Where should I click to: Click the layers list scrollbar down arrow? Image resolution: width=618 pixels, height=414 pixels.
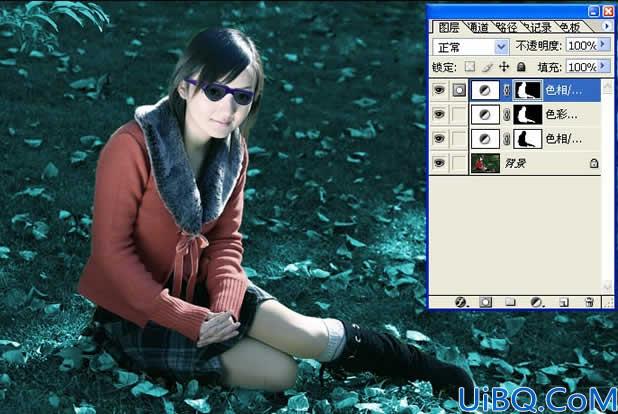click(607, 286)
